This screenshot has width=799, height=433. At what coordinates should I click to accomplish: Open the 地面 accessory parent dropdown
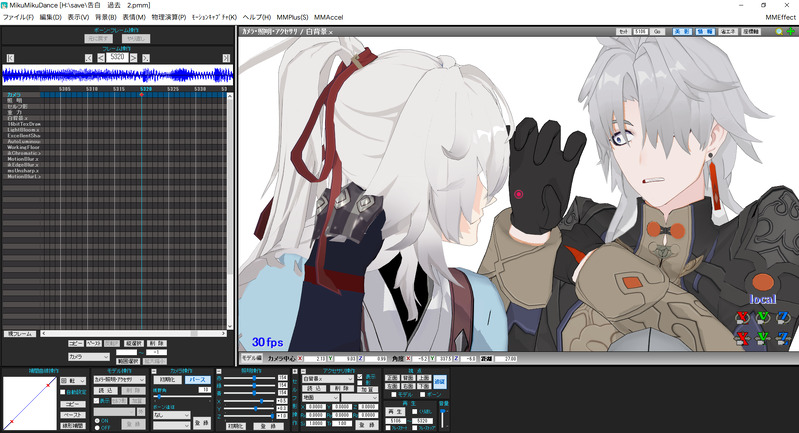pyautogui.click(x=321, y=397)
